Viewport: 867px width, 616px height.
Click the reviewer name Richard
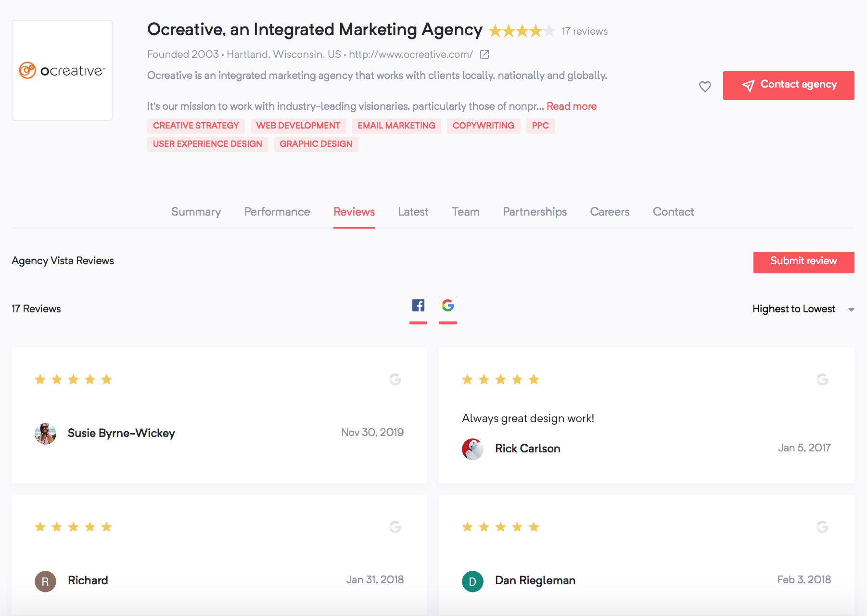(x=88, y=580)
